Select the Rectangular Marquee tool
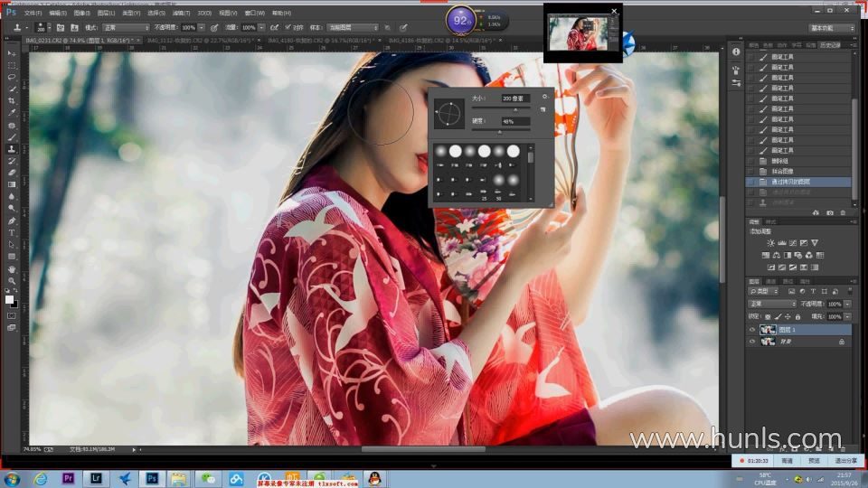Screen dimensions: 868x488 12,65
